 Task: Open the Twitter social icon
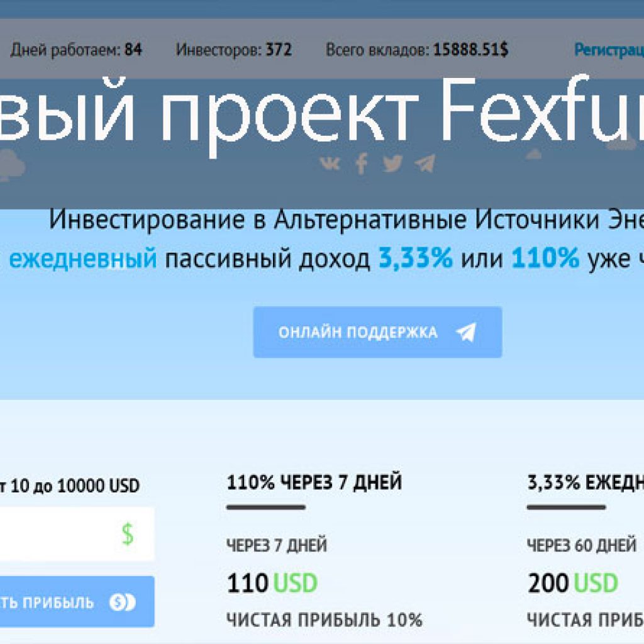pyautogui.click(x=392, y=164)
